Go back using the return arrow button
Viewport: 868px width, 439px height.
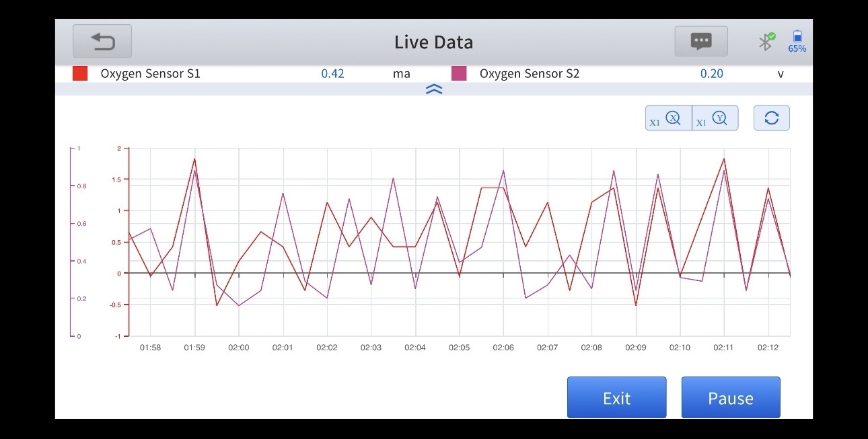point(102,42)
